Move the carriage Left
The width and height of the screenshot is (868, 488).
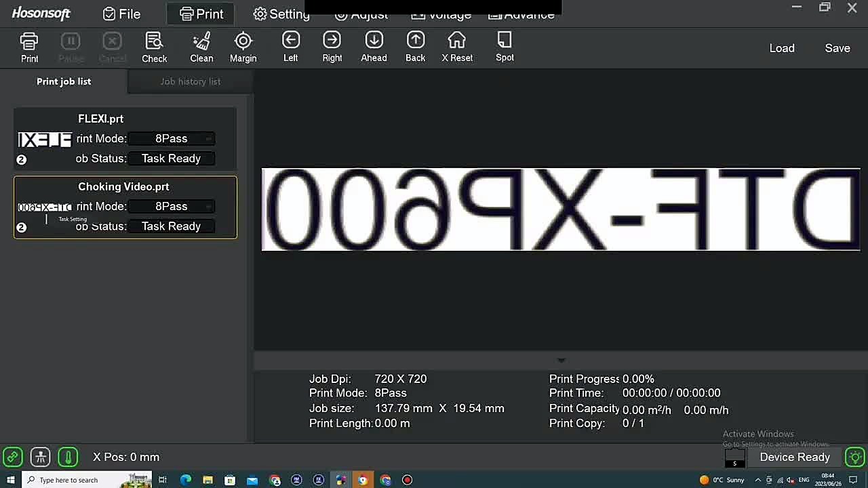tap(291, 47)
